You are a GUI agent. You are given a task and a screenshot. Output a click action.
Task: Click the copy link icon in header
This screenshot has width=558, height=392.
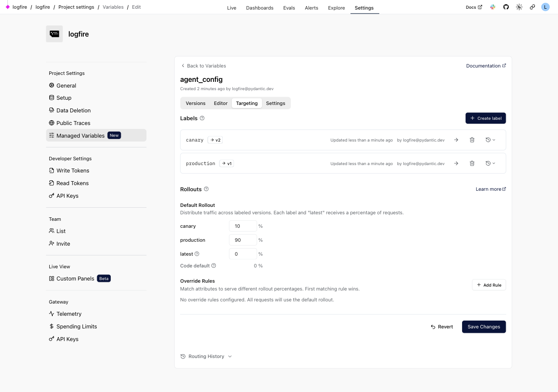[x=532, y=7]
